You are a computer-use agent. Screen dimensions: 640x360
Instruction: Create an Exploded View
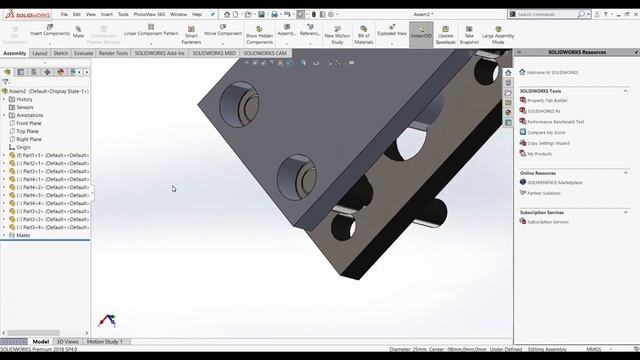(392, 30)
